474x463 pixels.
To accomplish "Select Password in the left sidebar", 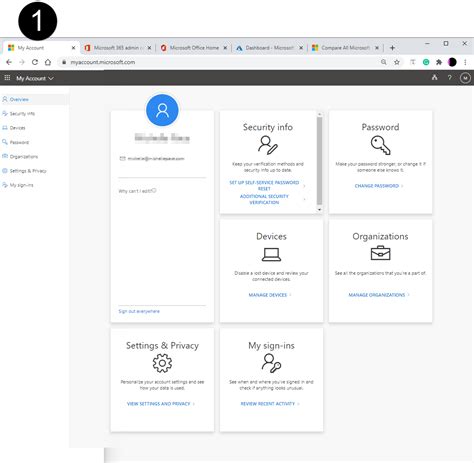I will 34,142.
